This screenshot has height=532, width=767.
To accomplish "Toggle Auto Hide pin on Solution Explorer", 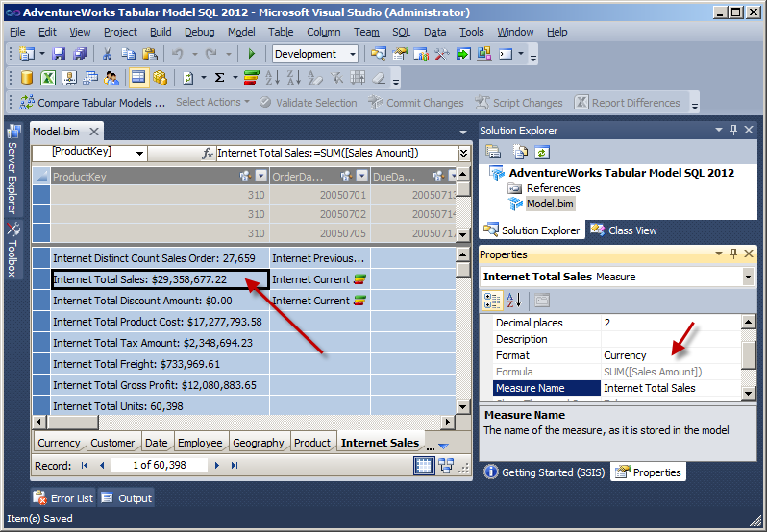I will click(733, 130).
